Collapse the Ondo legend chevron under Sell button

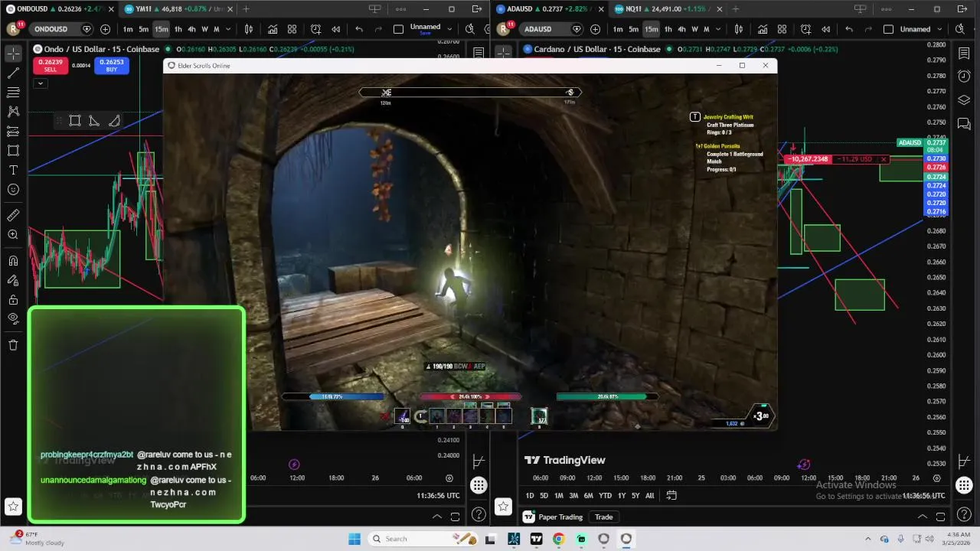pos(41,83)
